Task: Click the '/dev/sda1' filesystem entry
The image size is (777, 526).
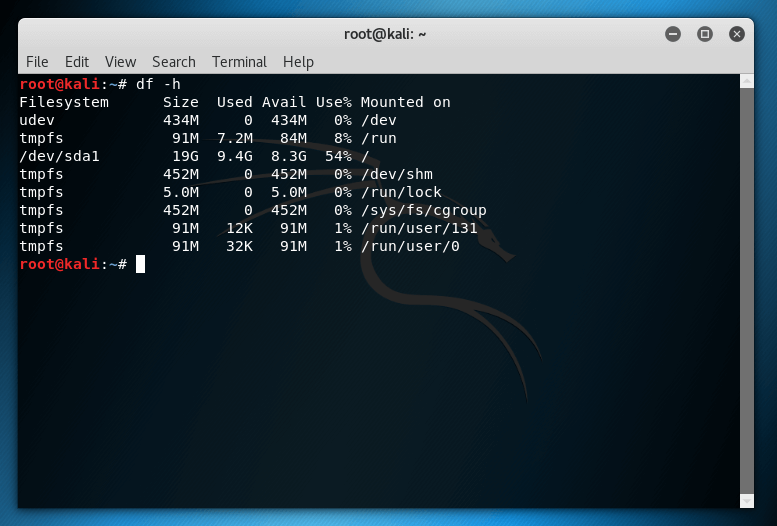Action: click(59, 157)
